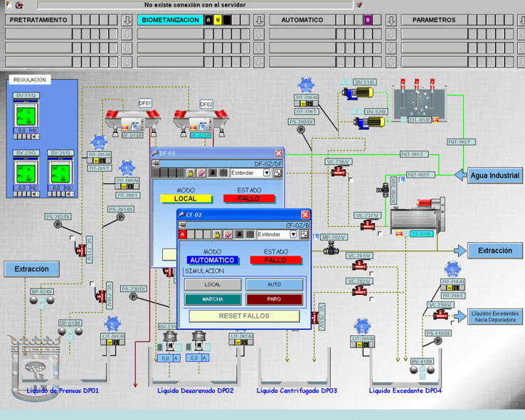
Task: Click the padlock icon in CF-02 toolbar
Action: 218,235
